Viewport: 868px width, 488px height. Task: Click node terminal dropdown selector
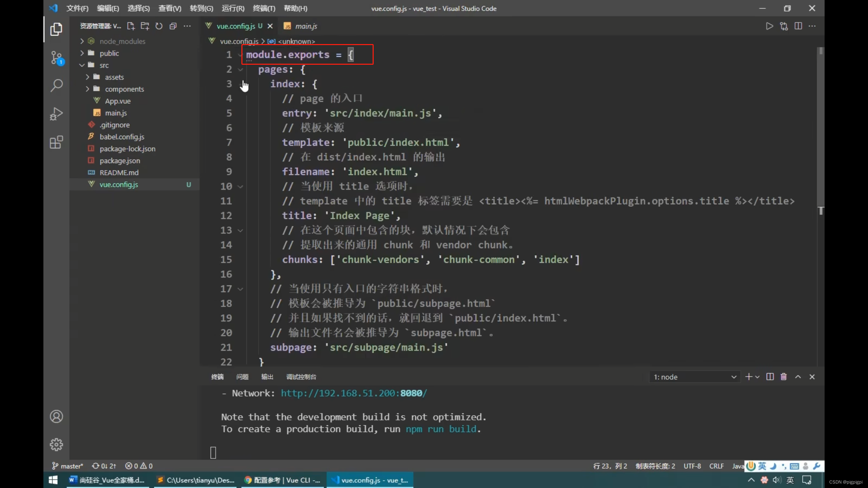693,377
